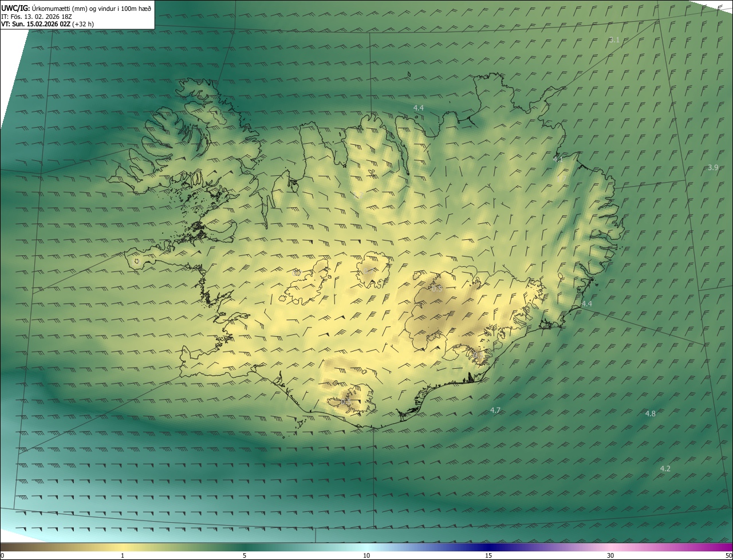Click the 4.2 value on the map

click(x=665, y=469)
